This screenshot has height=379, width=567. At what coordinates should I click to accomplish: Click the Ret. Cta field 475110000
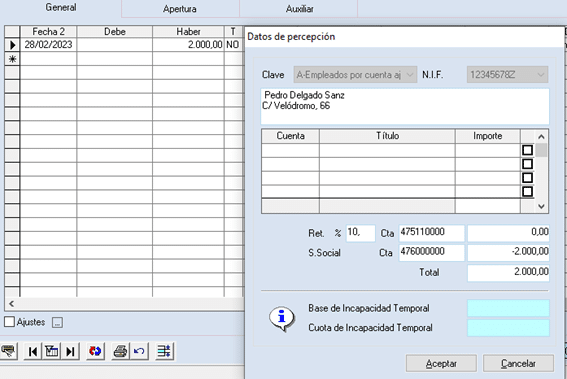[431, 233]
